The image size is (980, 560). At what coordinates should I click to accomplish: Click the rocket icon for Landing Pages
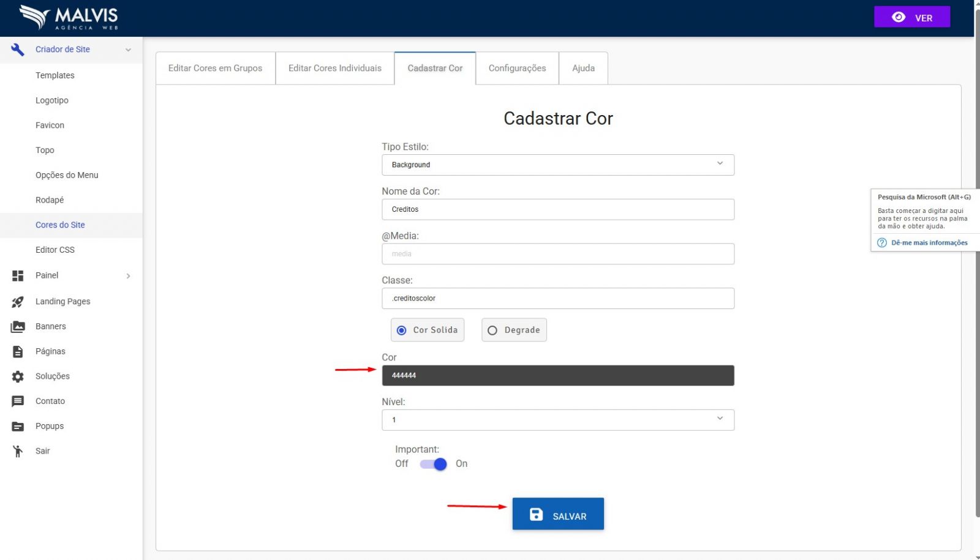pos(18,302)
